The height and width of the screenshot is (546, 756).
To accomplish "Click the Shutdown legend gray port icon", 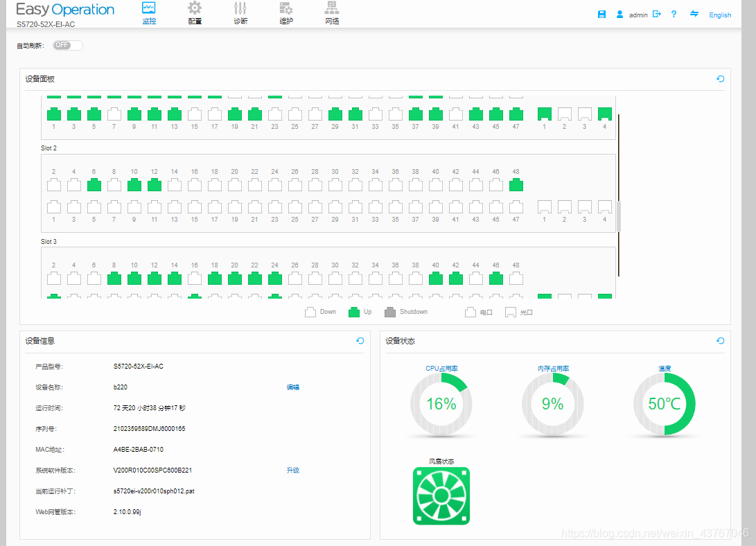I will [x=390, y=312].
